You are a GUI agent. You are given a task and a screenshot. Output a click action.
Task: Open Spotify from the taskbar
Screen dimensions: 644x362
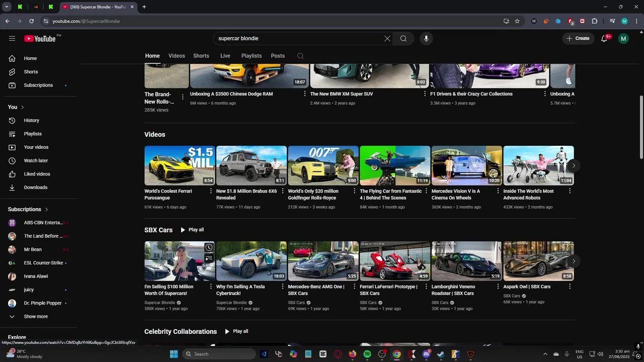point(367,354)
